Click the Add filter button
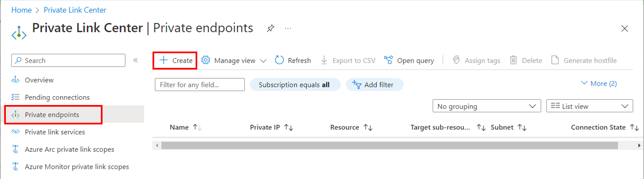Viewport: 644px width, 179px height. tap(375, 85)
